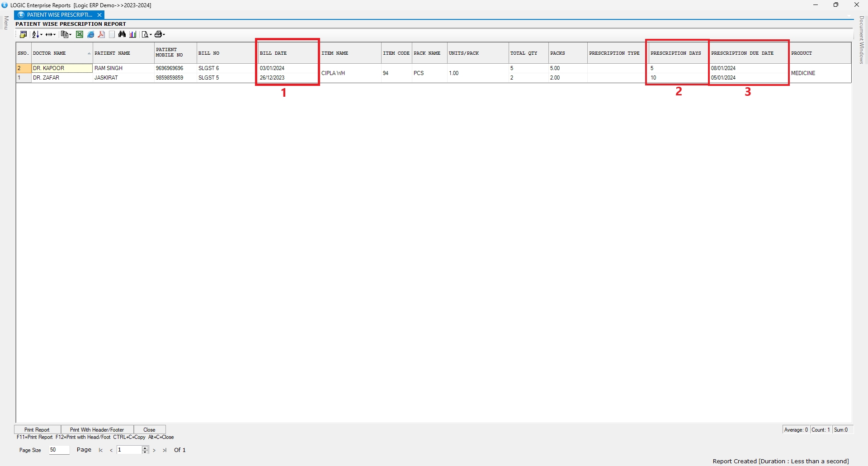Screen dimensions: 868x466
Task: Click the binoculars find icon
Action: [122, 34]
